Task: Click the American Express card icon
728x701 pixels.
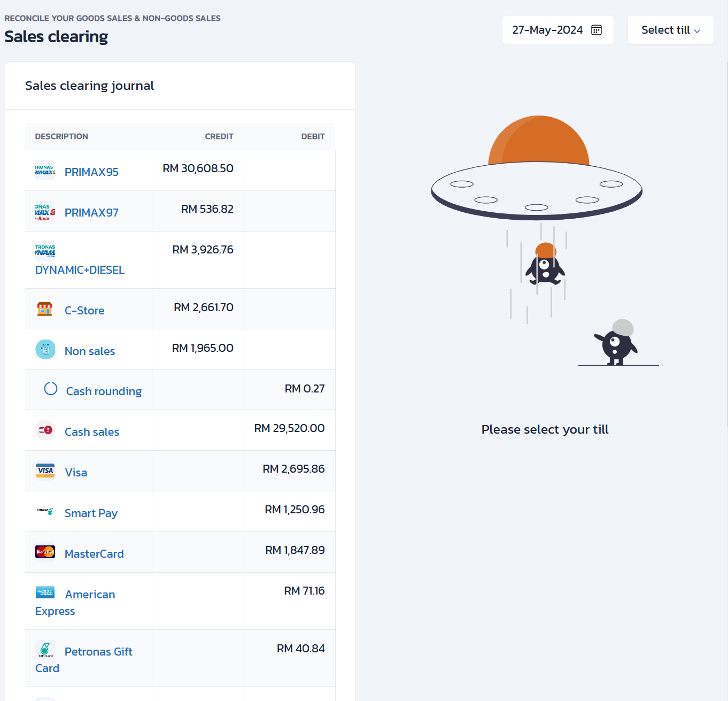Action: (45, 592)
